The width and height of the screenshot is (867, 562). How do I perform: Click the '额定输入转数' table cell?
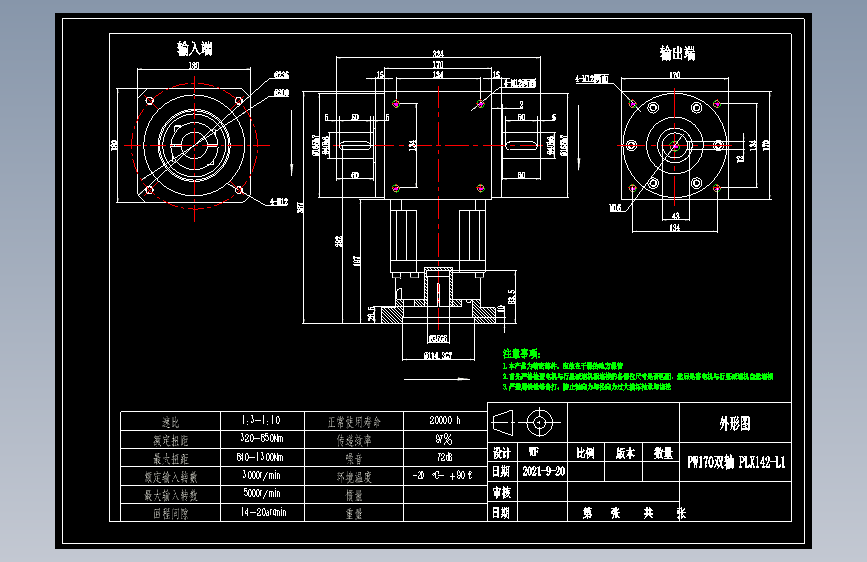coord(170,477)
